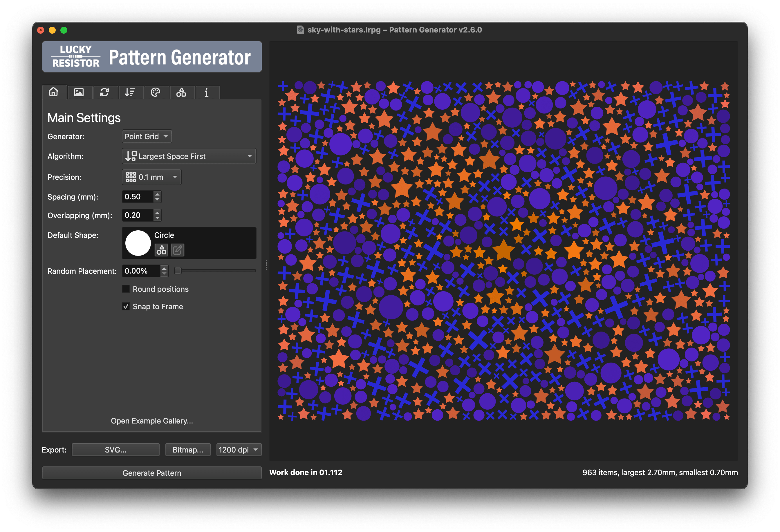This screenshot has height=532, width=780.
Task: Open the sort order tab icon
Action: point(130,92)
